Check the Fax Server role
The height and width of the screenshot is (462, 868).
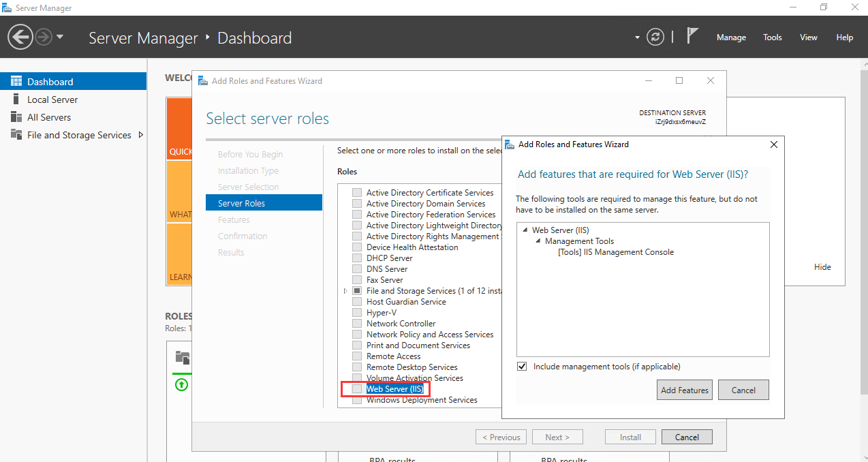[x=357, y=279]
